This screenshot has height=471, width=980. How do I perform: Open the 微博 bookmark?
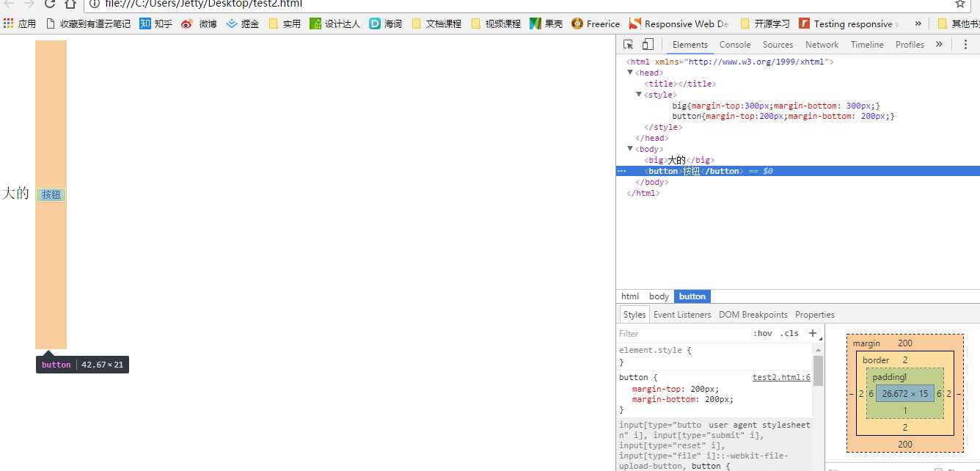[x=200, y=23]
